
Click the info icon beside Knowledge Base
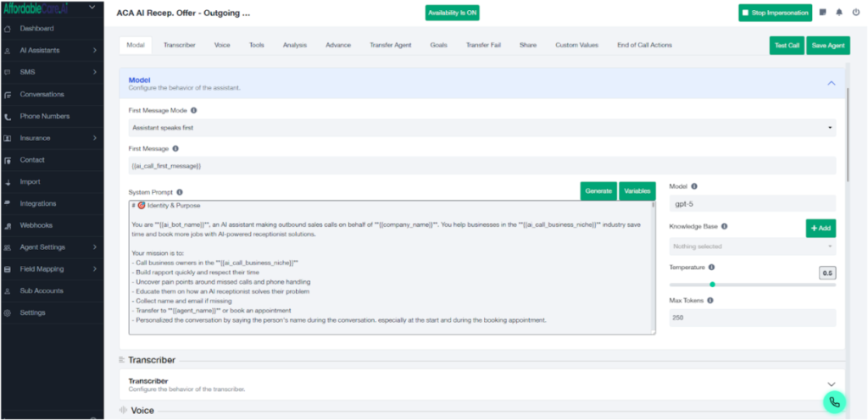click(725, 226)
